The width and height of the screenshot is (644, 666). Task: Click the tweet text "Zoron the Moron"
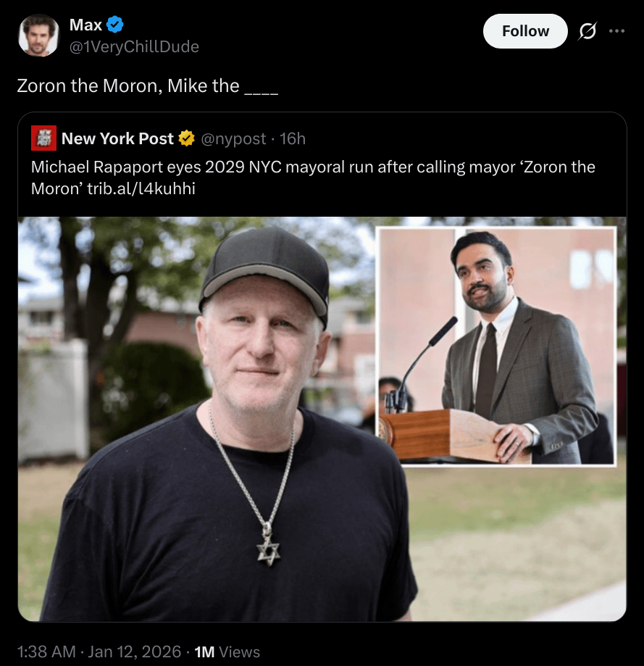(x=87, y=86)
